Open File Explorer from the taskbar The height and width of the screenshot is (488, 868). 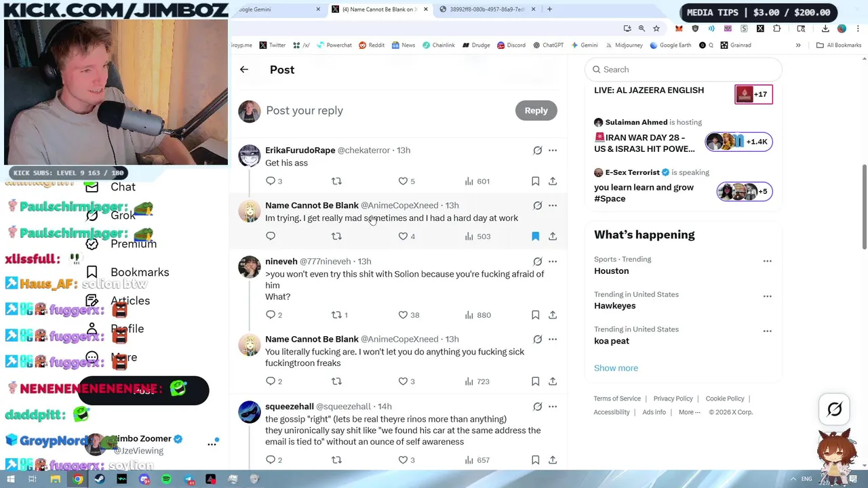tap(56, 479)
